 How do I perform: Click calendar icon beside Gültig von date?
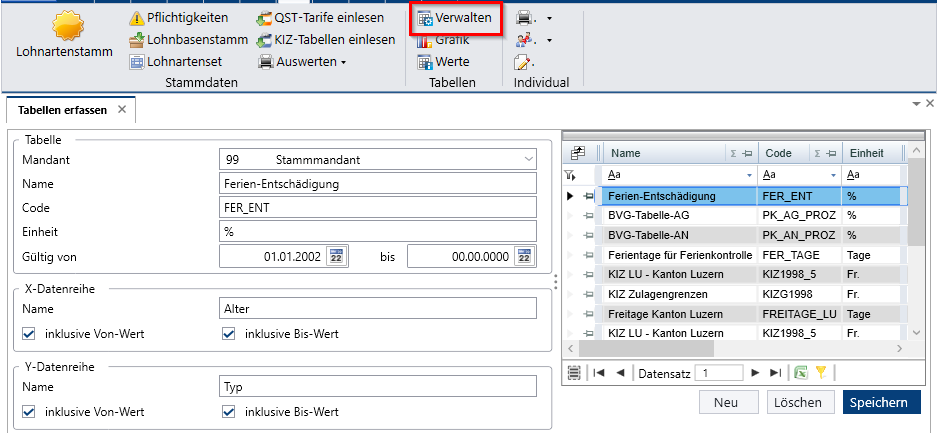pyautogui.click(x=336, y=257)
